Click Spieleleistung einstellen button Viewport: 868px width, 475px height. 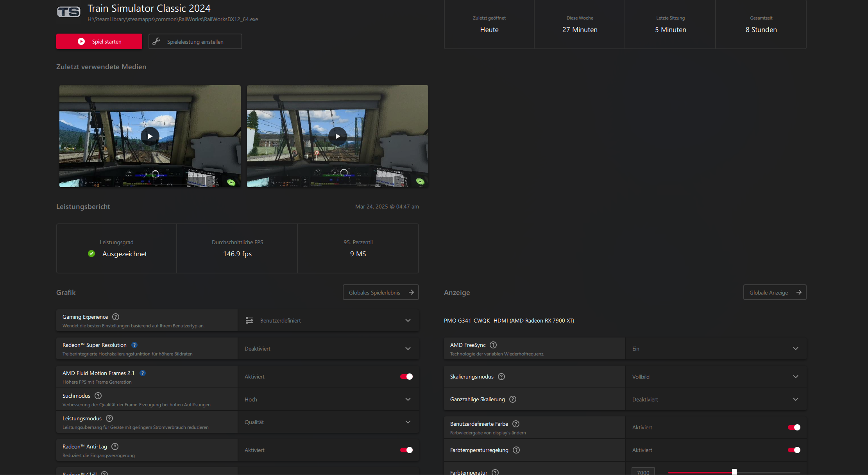195,42
